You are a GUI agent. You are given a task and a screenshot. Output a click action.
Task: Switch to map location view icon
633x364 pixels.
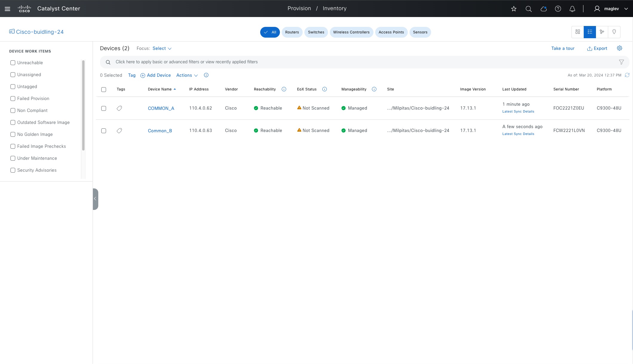coord(614,32)
